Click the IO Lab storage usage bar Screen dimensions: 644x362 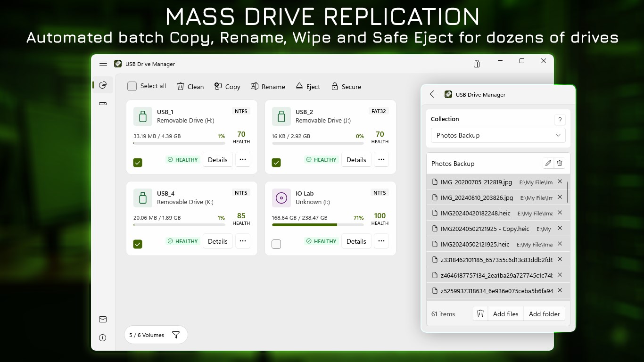[x=318, y=225]
